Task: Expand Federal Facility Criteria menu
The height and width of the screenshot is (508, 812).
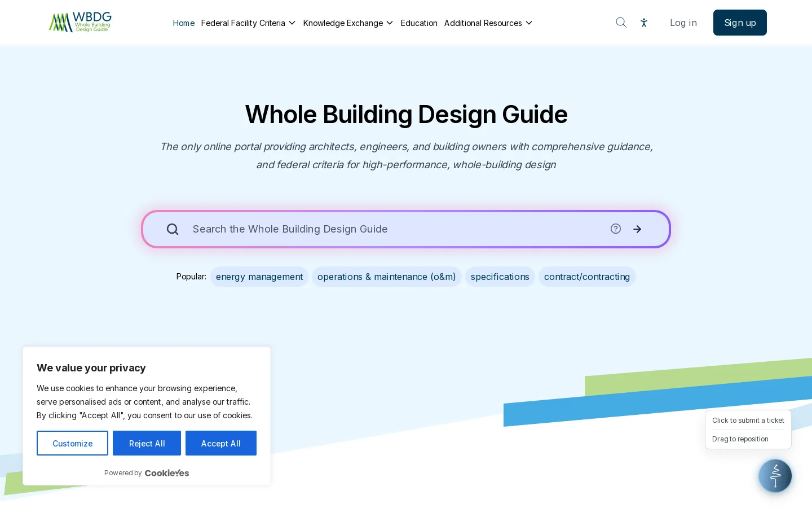Action: [x=248, y=23]
